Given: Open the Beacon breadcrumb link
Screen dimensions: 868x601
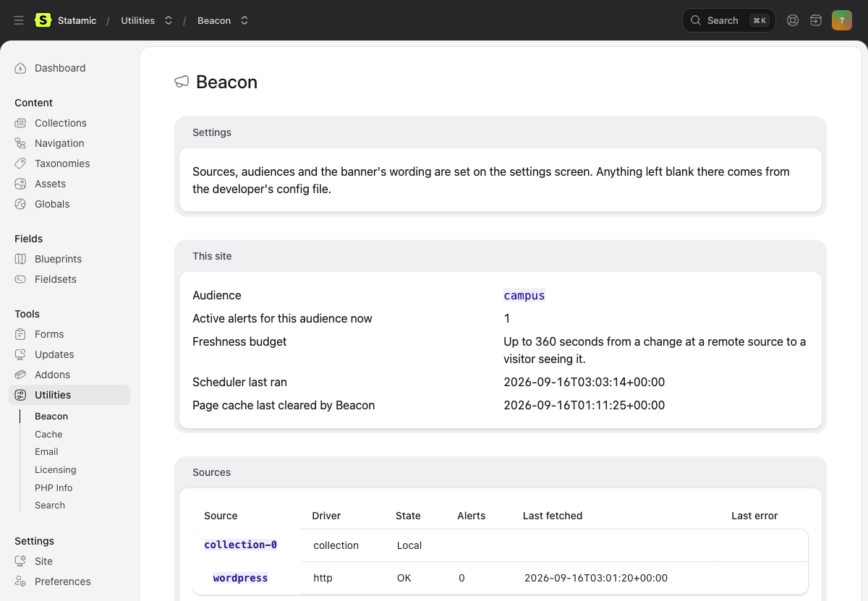Looking at the screenshot, I should coord(214,20).
